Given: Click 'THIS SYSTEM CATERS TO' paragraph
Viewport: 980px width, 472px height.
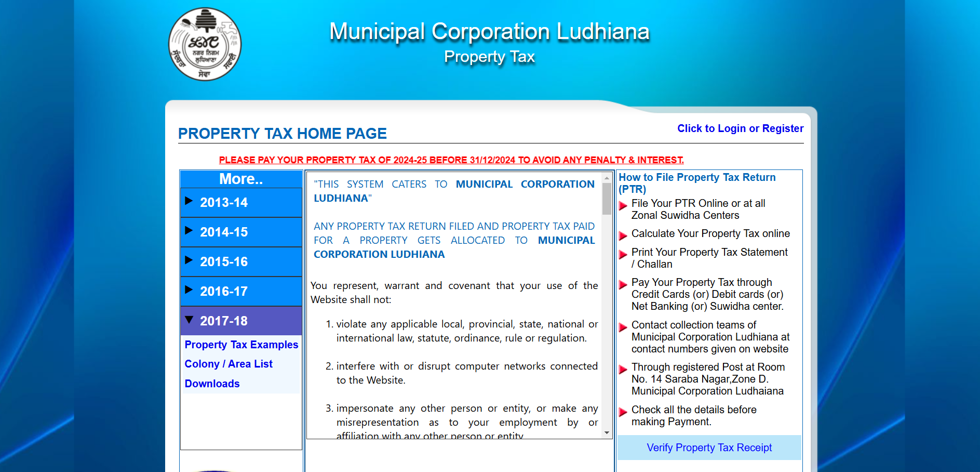Looking at the screenshot, I should [x=454, y=191].
